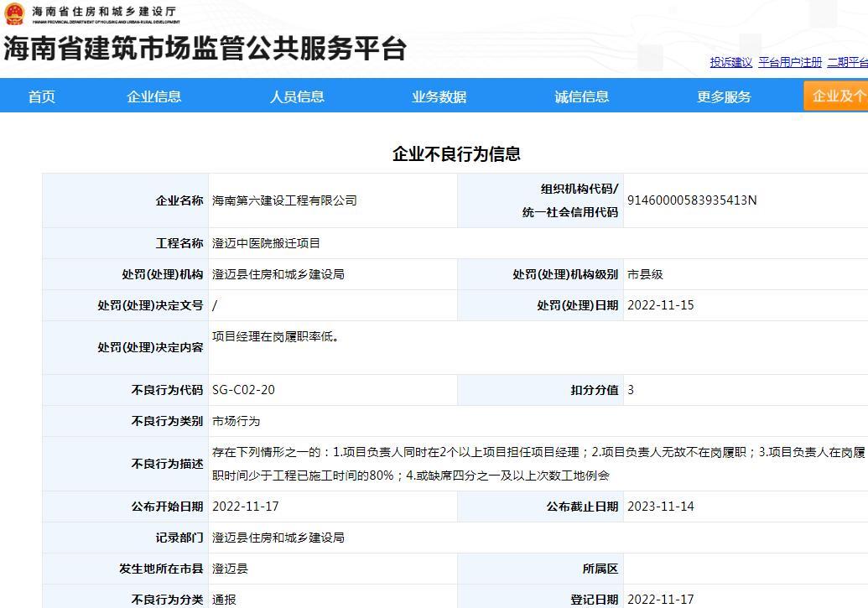Open the 诚信信息 menu
This screenshot has width=868, height=608.
[x=582, y=97]
